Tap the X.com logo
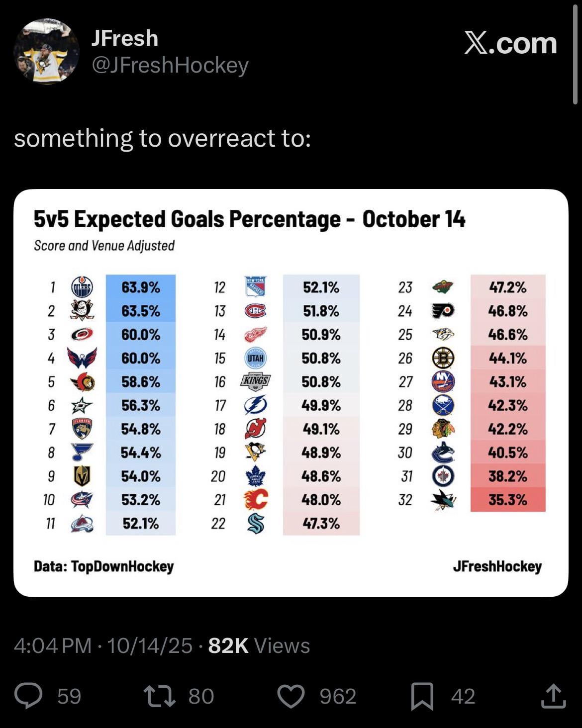The width and height of the screenshot is (582, 728). (510, 43)
